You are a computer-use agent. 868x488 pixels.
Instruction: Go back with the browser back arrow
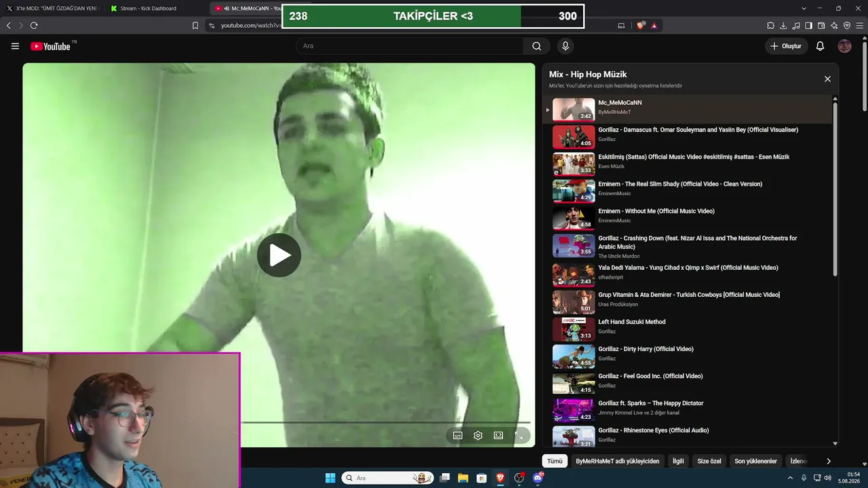click(9, 26)
